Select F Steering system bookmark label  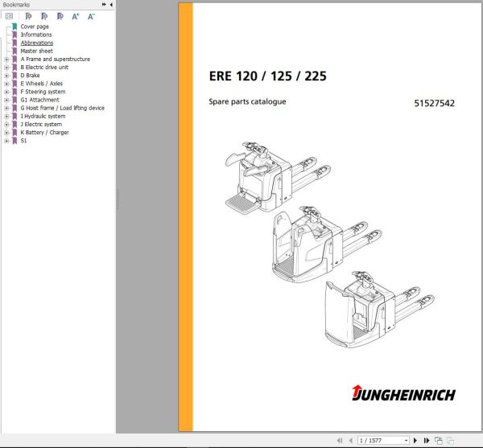(43, 92)
